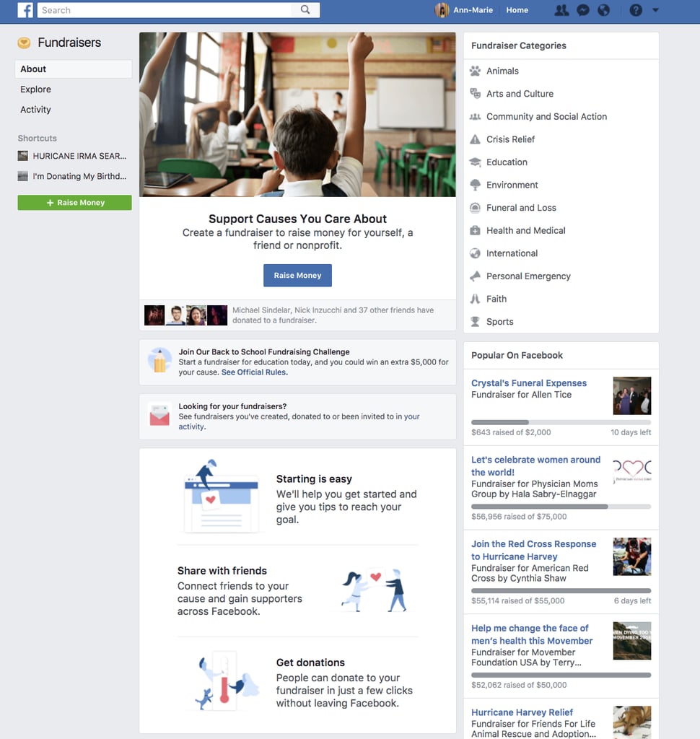Click the Faith praying hands icon

click(475, 299)
